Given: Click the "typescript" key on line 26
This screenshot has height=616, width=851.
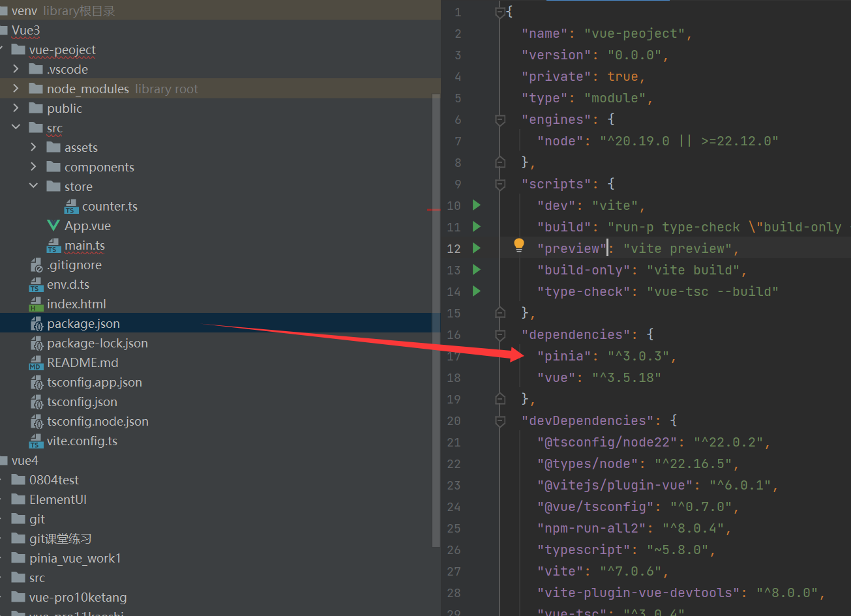Looking at the screenshot, I should click(x=584, y=550).
